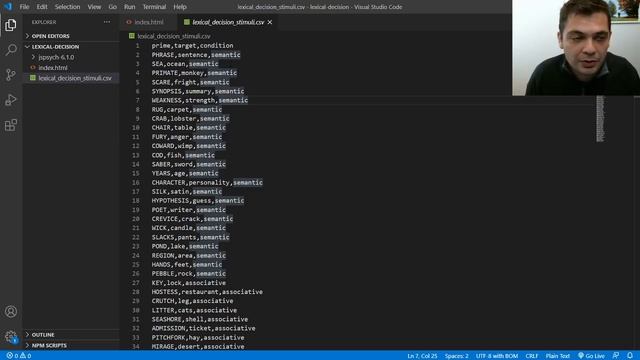The image size is (640, 360).
Task: Open the File menu
Action: pos(24,7)
